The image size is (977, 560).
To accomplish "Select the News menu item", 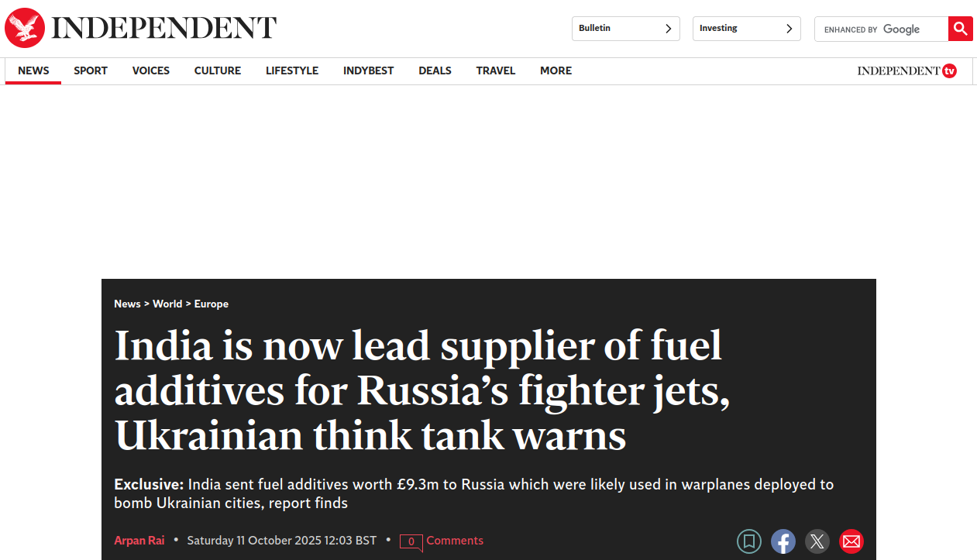I will (x=33, y=70).
